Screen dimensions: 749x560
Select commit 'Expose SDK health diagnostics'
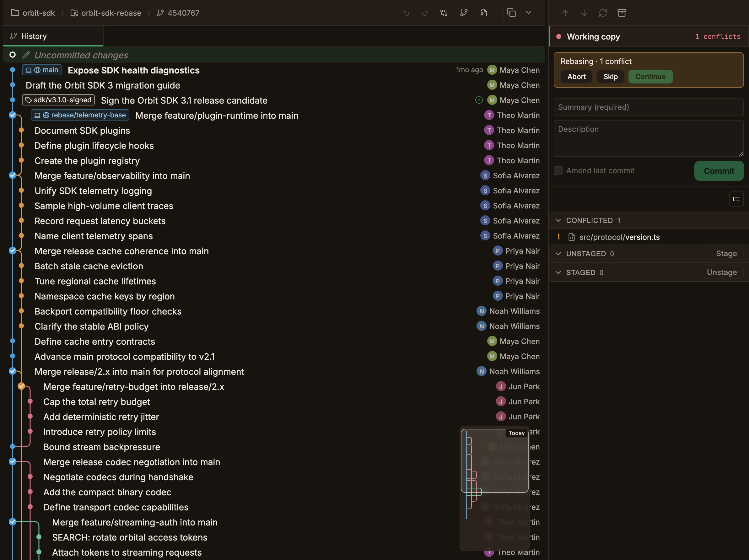[x=134, y=70]
